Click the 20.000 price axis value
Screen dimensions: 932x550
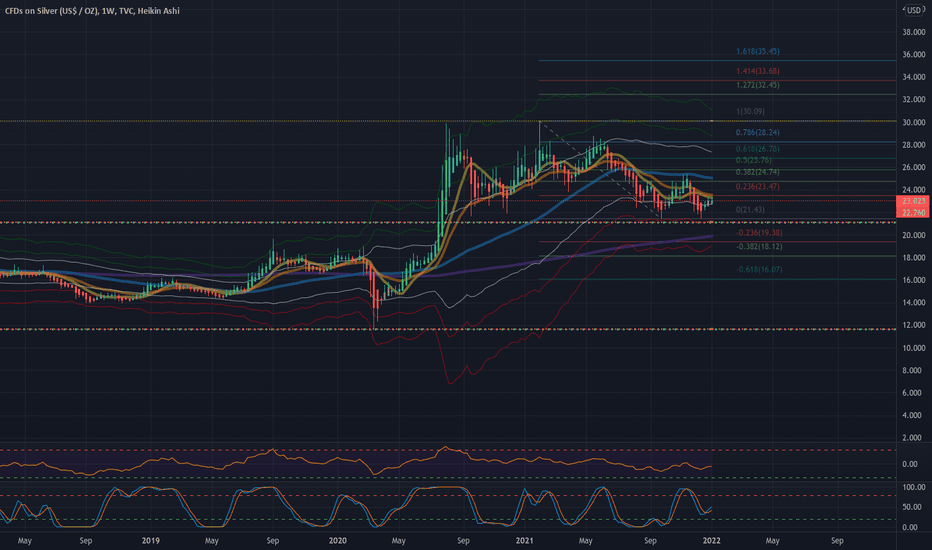click(x=914, y=235)
